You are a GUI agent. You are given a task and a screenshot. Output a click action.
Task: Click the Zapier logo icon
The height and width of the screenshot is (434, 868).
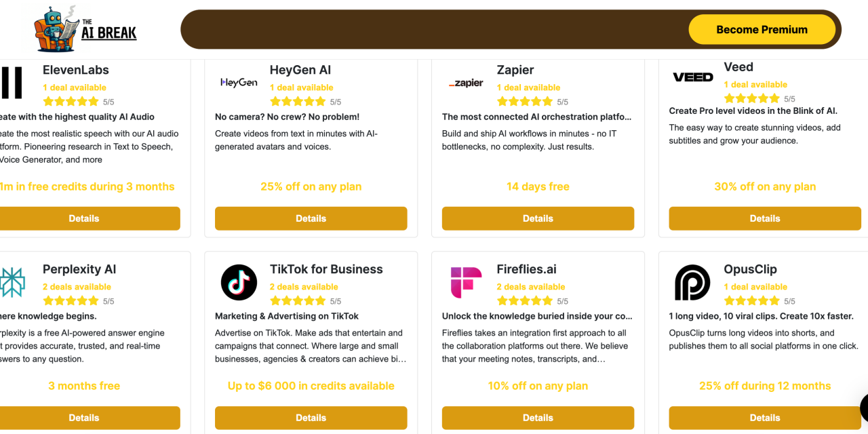click(466, 83)
